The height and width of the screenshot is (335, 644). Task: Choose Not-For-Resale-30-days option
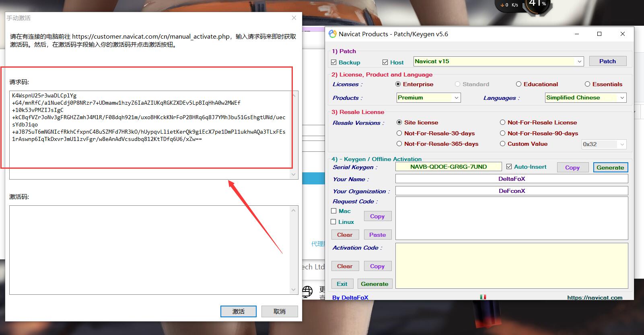pyautogui.click(x=399, y=133)
